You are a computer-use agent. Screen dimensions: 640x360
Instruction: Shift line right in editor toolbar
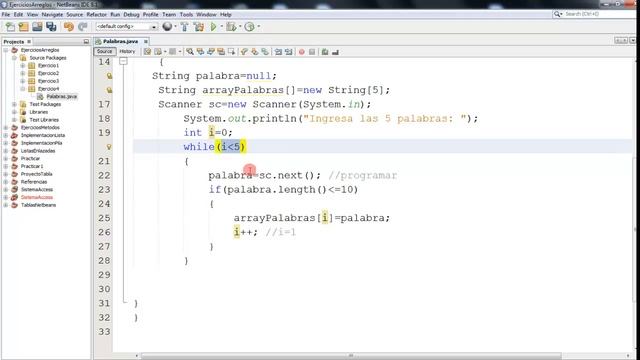pyautogui.click(x=289, y=52)
